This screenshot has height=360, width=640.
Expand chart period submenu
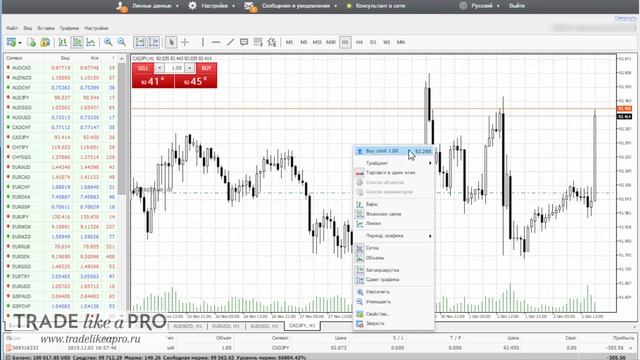pyautogui.click(x=393, y=236)
